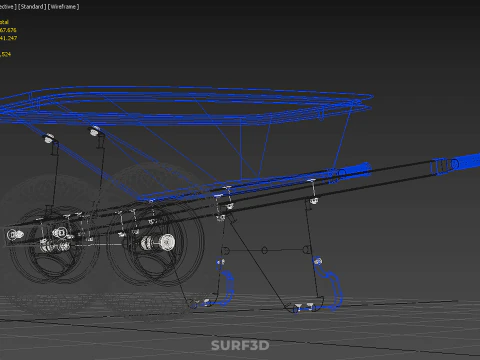The height and width of the screenshot is (360, 480).
Task: Select the white axle hub cap between wheels
Action: tap(166, 242)
